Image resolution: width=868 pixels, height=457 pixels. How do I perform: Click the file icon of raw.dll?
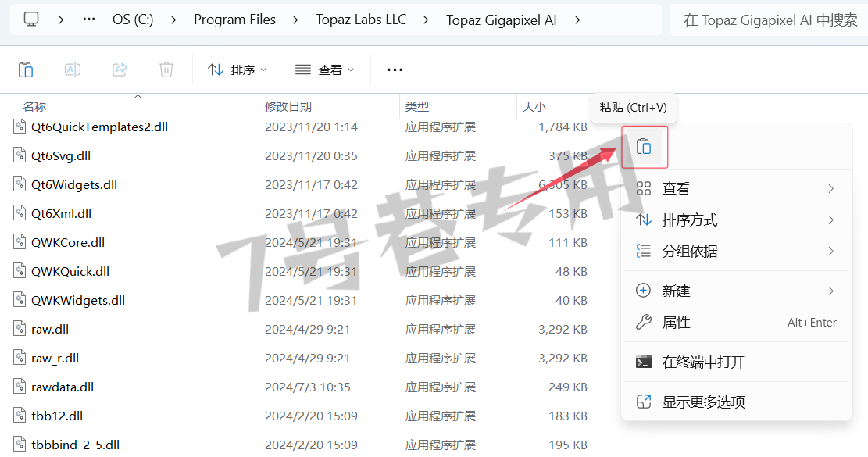pyautogui.click(x=20, y=329)
